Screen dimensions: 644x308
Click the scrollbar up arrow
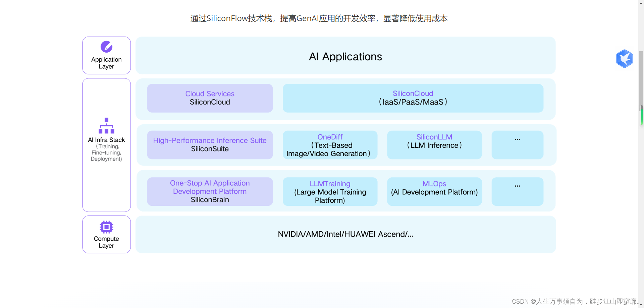click(641, 3)
